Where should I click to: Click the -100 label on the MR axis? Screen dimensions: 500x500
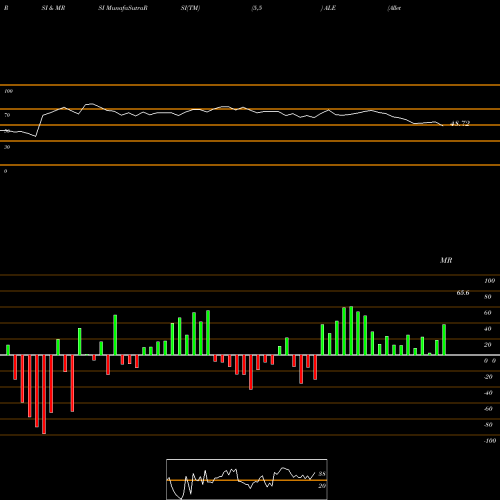coord(490,441)
